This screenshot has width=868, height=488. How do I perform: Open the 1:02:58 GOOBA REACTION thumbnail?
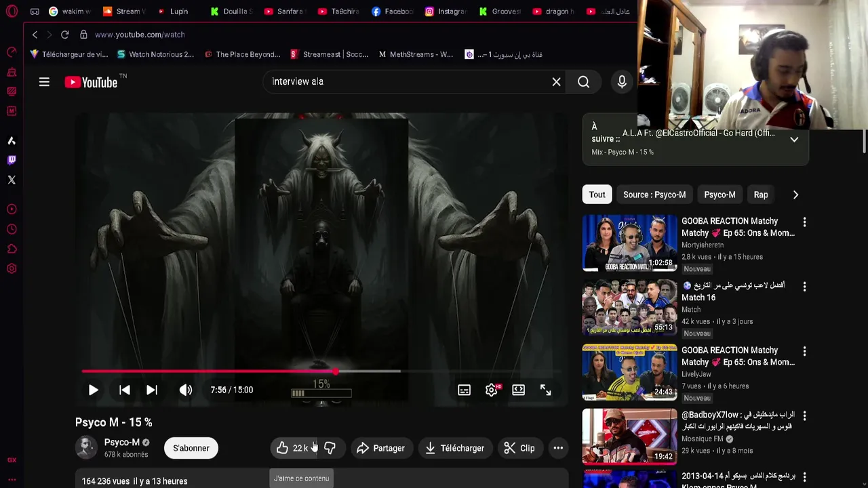pyautogui.click(x=629, y=243)
